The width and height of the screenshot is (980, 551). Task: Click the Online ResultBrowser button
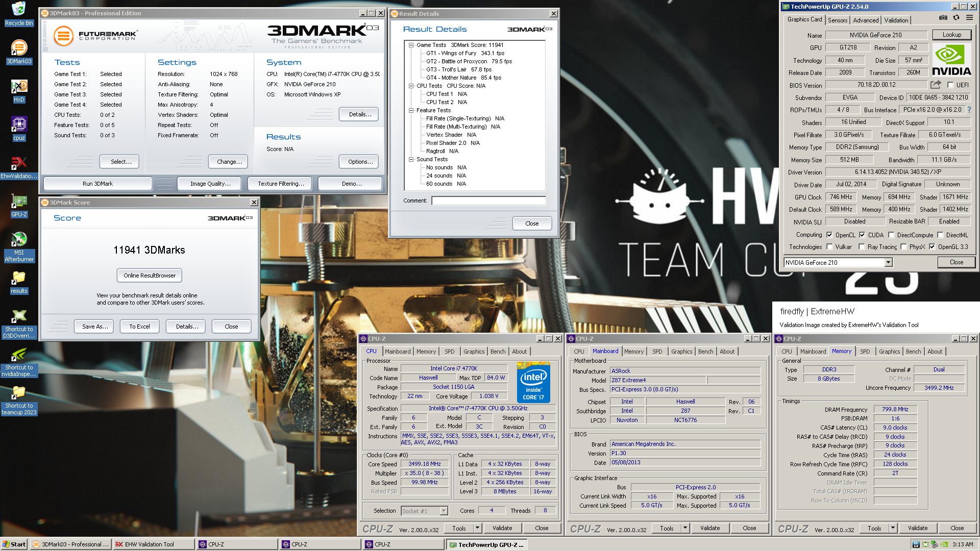(x=150, y=275)
